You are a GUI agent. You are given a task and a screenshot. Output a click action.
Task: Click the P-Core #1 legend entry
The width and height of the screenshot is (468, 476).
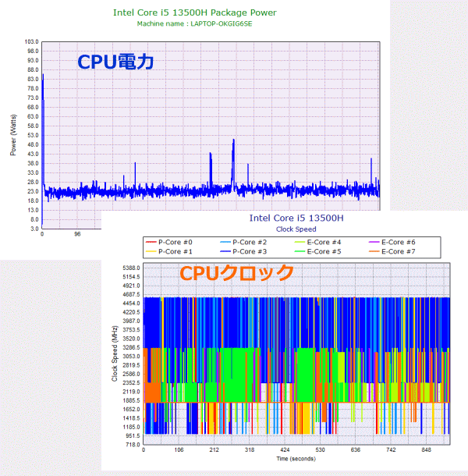pyautogui.click(x=169, y=252)
